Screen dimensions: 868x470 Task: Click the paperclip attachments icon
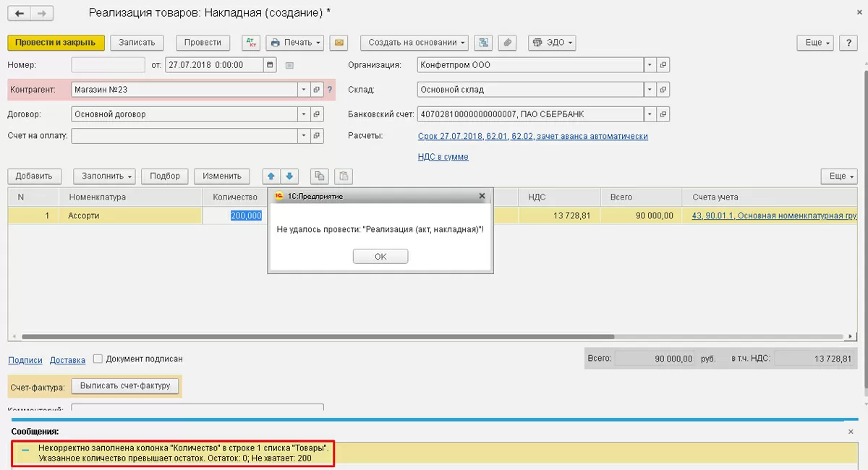point(509,43)
